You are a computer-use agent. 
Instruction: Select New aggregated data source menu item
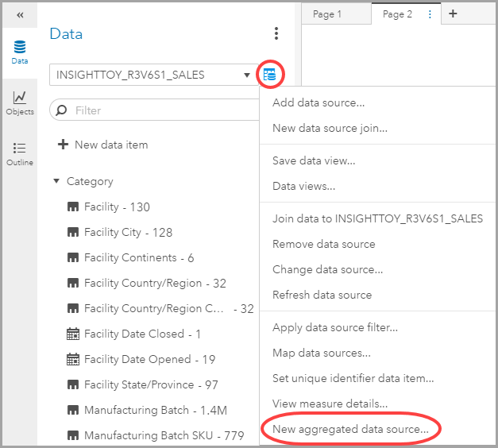(350, 430)
